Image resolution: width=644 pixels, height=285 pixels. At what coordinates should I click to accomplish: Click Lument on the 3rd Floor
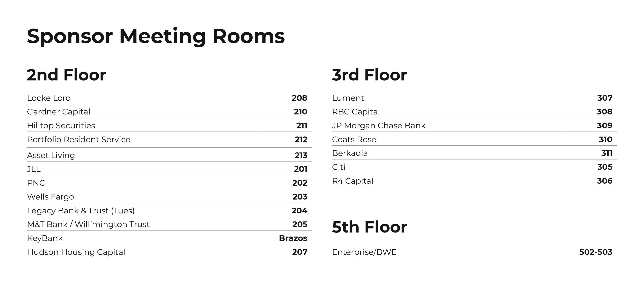pos(348,98)
